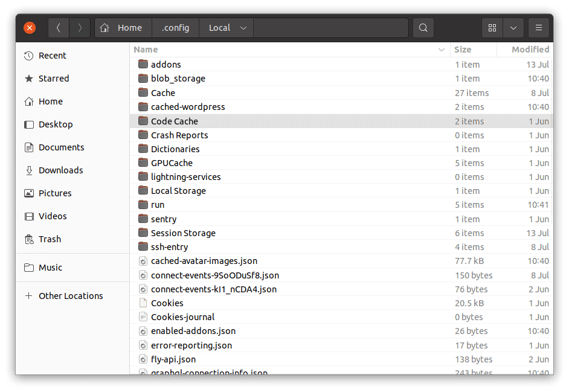The height and width of the screenshot is (392, 569).
Task: Click Home in the breadcrumb bar
Action: 130,27
